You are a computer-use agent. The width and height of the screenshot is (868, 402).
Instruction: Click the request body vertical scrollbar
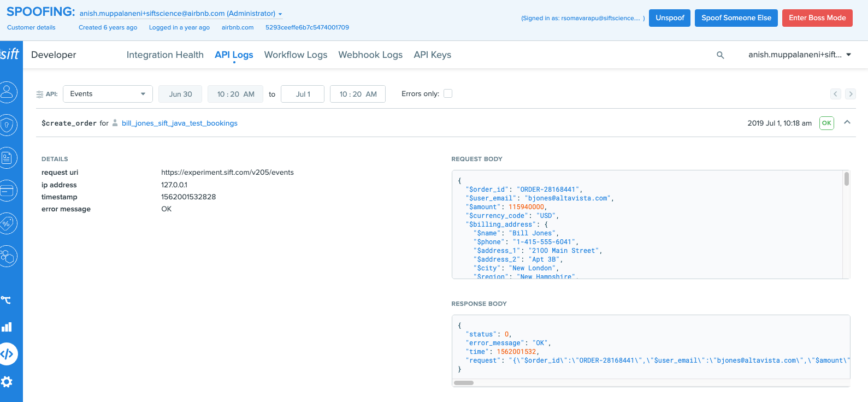pyautogui.click(x=847, y=179)
